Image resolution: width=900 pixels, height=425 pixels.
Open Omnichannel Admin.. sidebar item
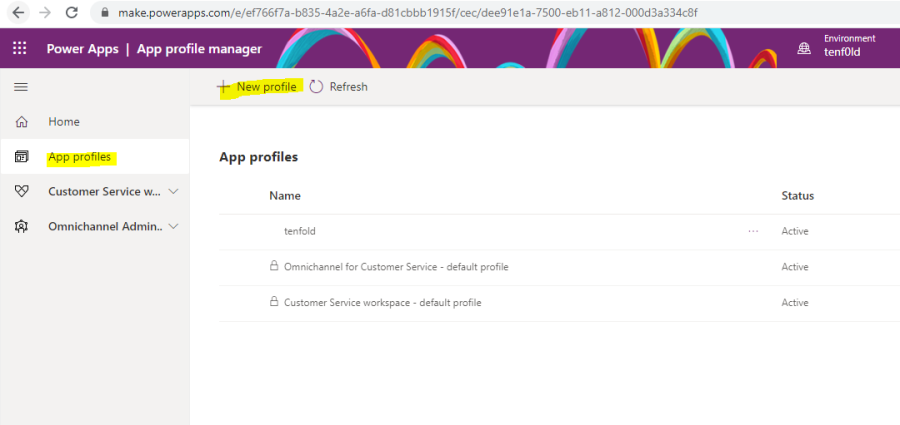(106, 227)
